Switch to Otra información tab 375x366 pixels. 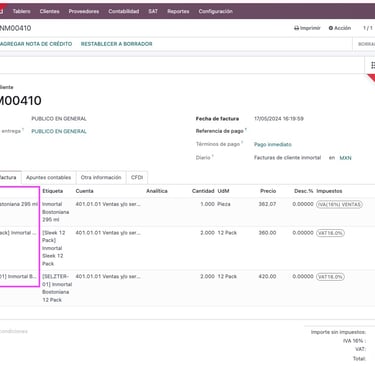tap(101, 177)
